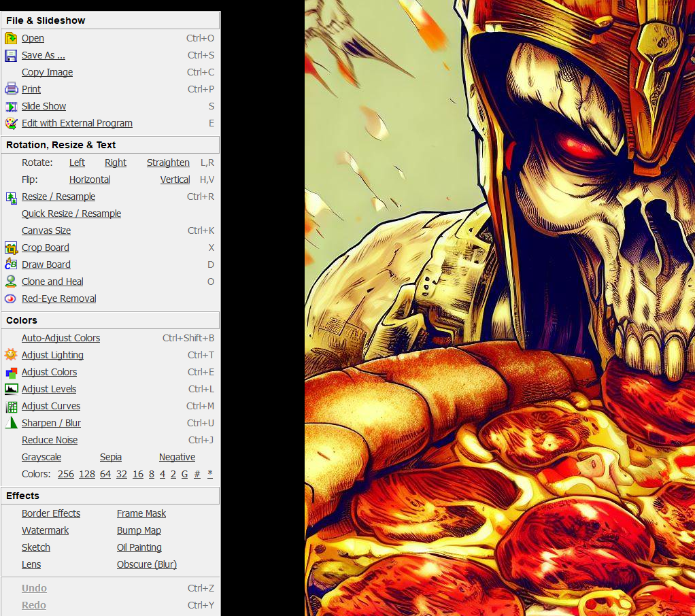Click the Open folder icon

11,38
